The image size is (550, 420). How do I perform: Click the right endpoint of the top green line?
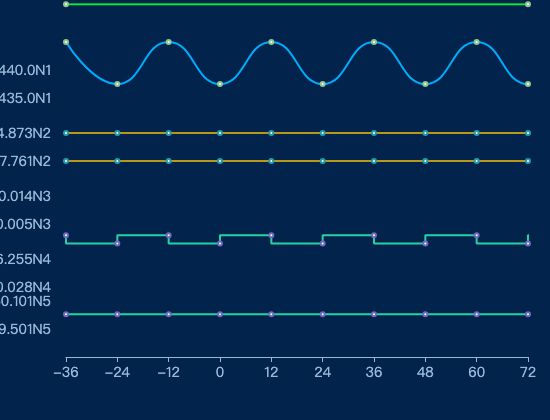click(x=528, y=4)
